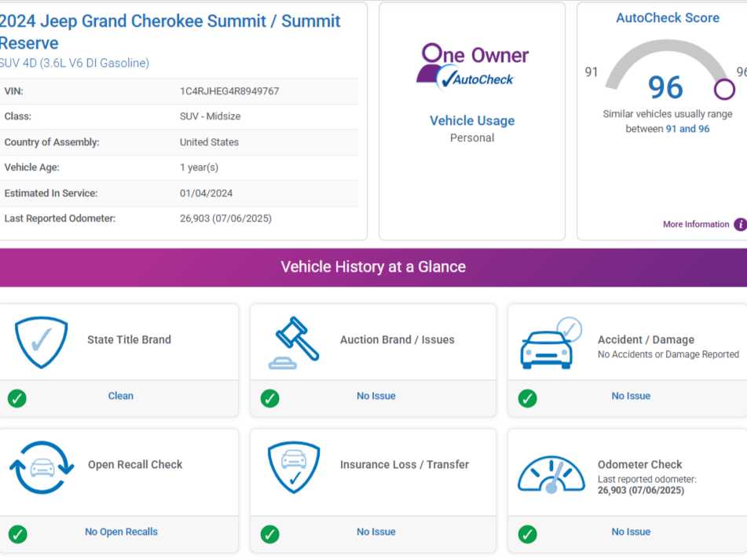
Task: Click green checkmark beside Clean status
Action: [17, 398]
